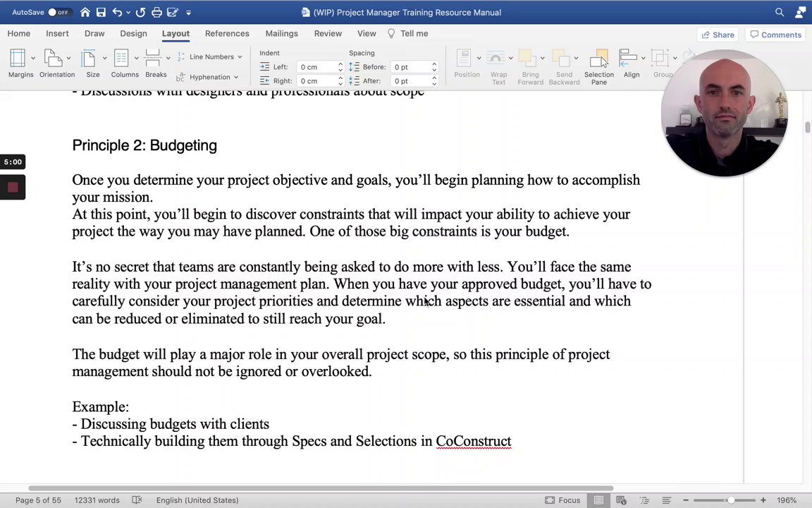The width and height of the screenshot is (812, 508).
Task: Insert page Breaks
Action: [x=156, y=64]
